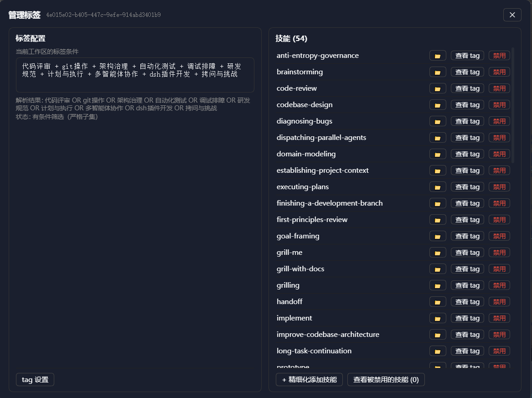
Task: View tags of anti-entropy-governance
Action: click(467, 56)
